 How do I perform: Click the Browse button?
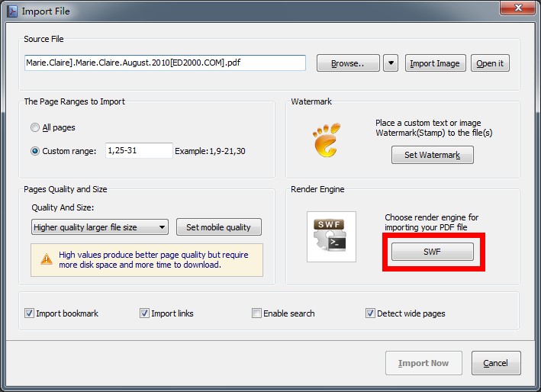point(348,63)
